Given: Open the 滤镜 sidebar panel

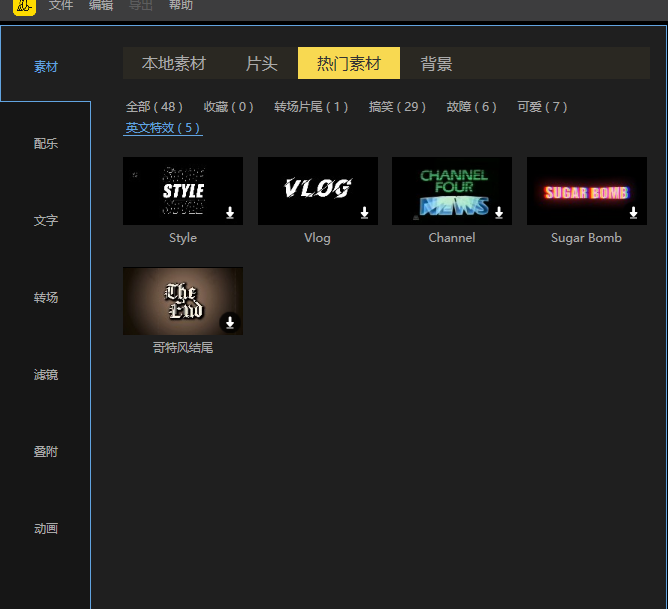Looking at the screenshot, I should [46, 375].
